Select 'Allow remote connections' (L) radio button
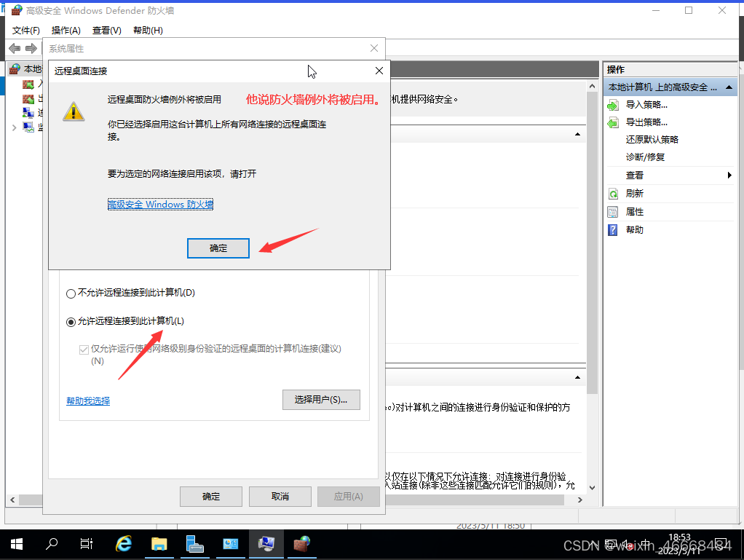This screenshot has height=560, width=744. [71, 323]
